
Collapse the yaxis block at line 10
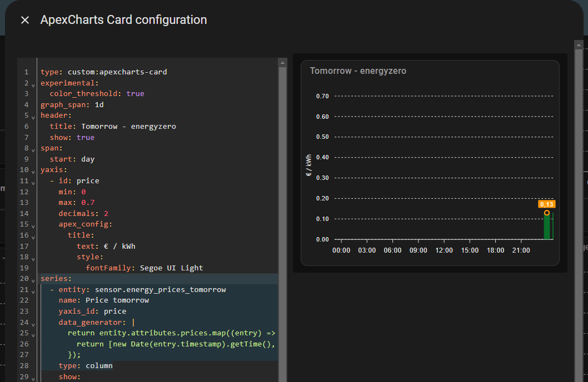[x=33, y=172]
